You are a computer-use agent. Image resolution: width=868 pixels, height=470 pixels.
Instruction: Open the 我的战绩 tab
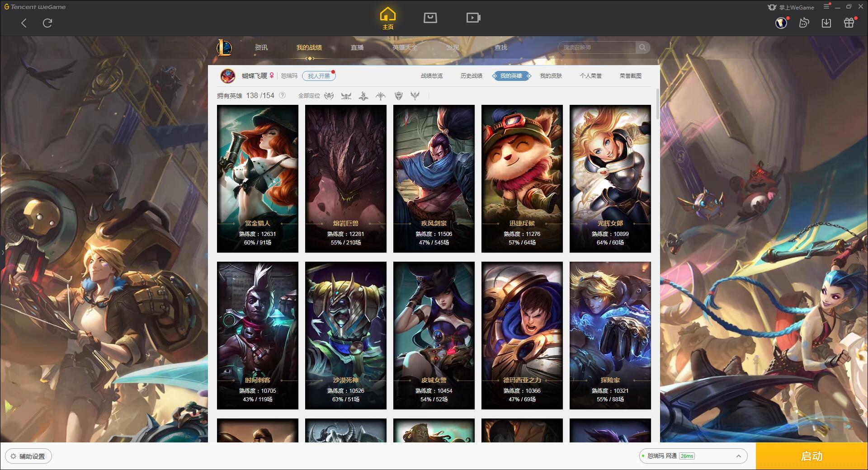309,47
